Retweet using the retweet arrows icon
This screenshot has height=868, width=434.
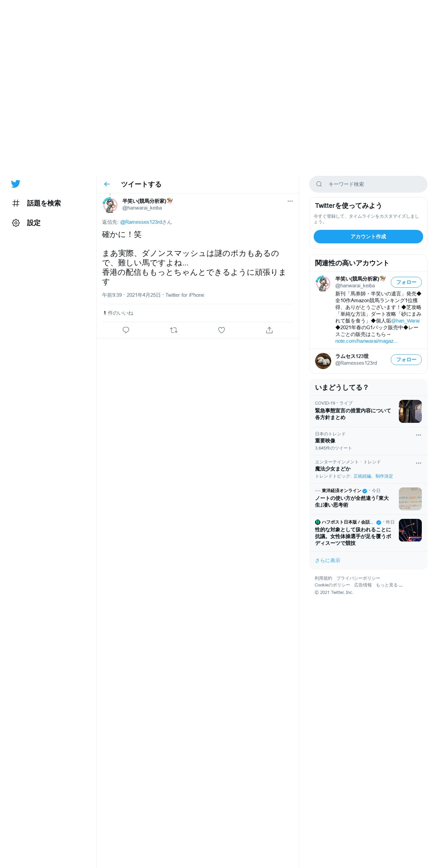174,330
